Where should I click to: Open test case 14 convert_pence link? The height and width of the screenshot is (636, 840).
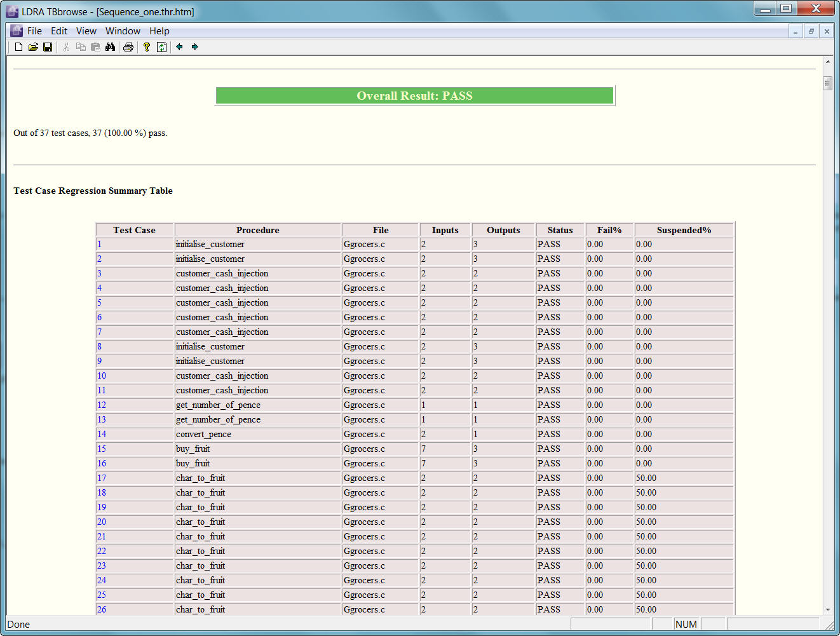[102, 435]
